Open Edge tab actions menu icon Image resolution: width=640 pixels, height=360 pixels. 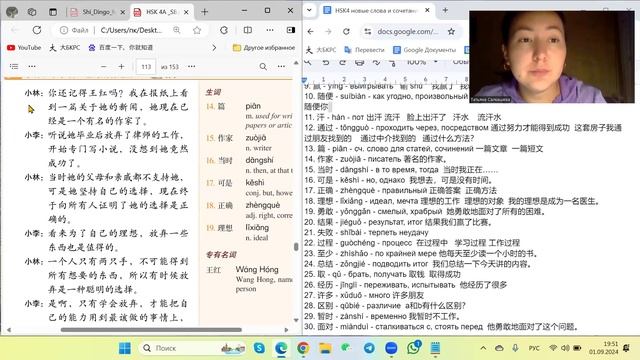click(x=53, y=12)
